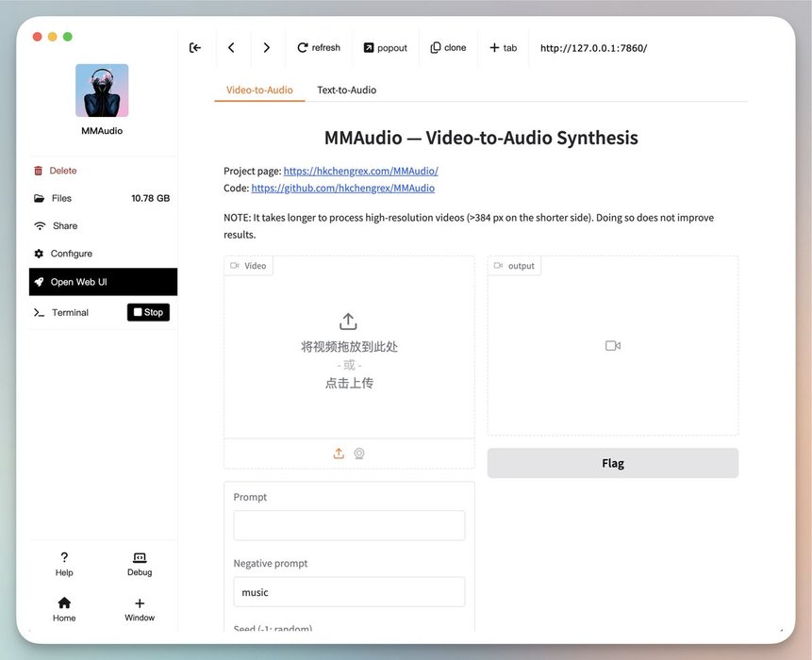Refresh the web UI page
The height and width of the screenshot is (660, 812).
pos(318,48)
